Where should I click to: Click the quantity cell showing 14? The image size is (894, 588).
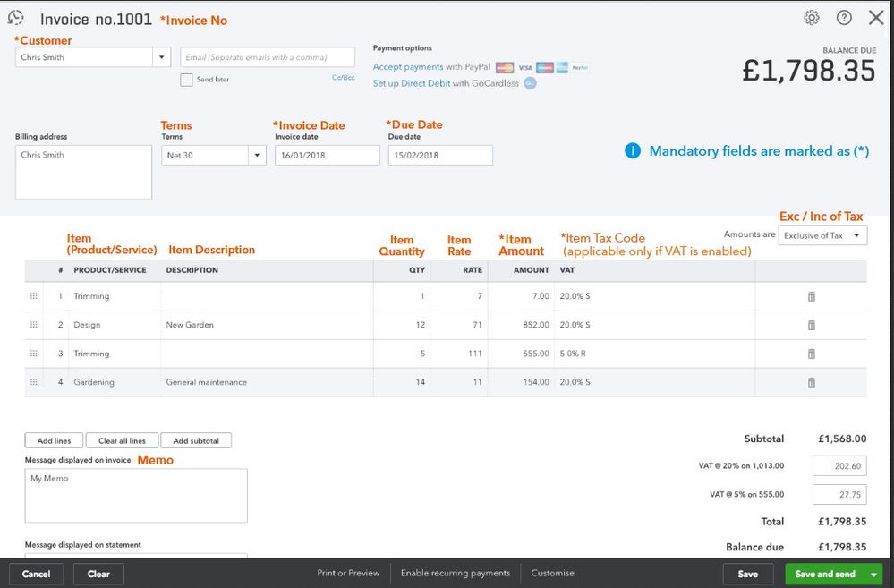point(402,382)
